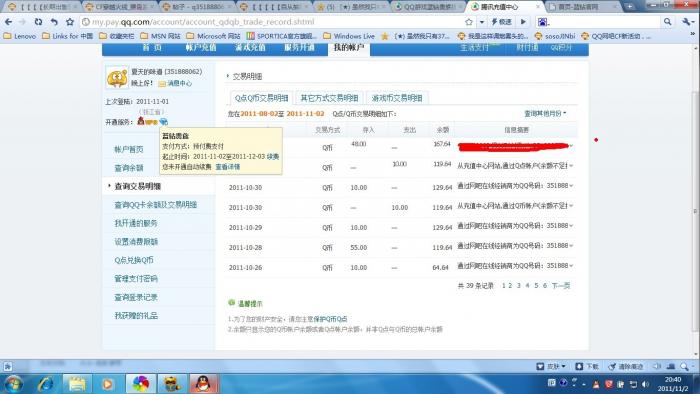
Task: Click the star icon left of address bar
Action: 70,21
